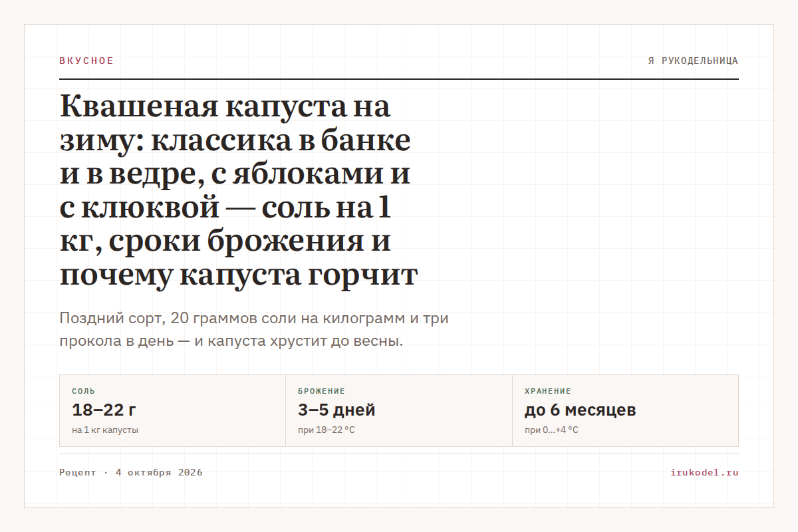Click the Квашеная капуста на зиму headline
This screenshot has width=798, height=532.
(x=239, y=191)
